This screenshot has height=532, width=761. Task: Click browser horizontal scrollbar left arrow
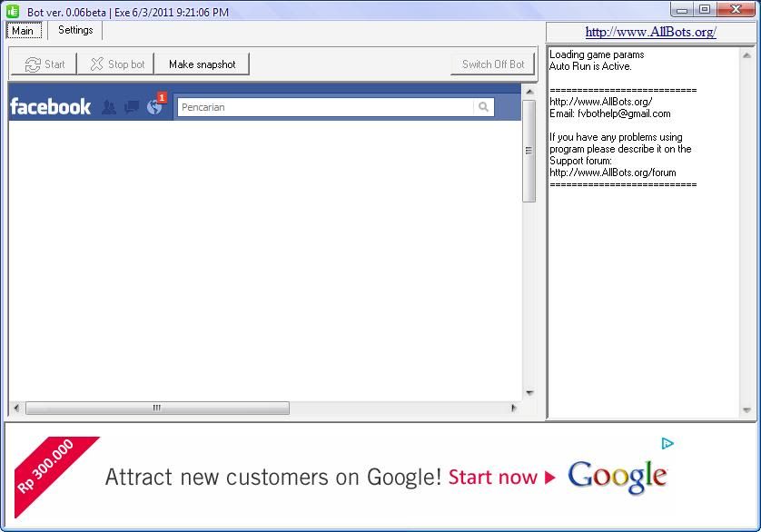16,408
